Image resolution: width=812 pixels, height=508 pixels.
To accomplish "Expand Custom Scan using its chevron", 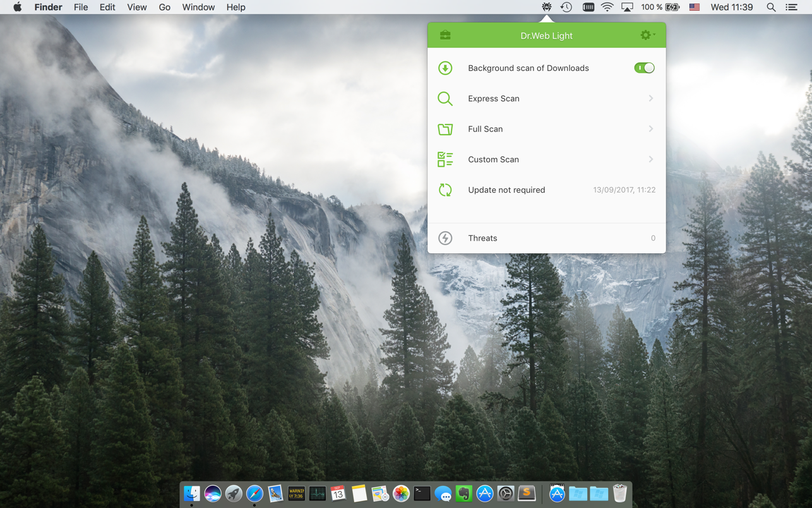I will point(650,159).
